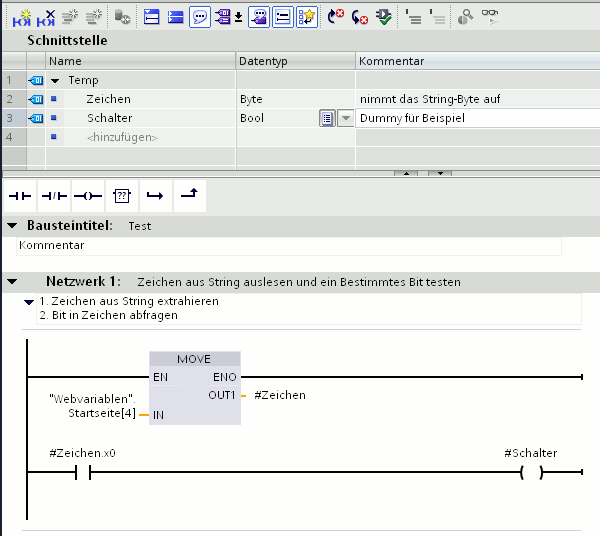Collapse Netzwerk 1

pos(12,282)
